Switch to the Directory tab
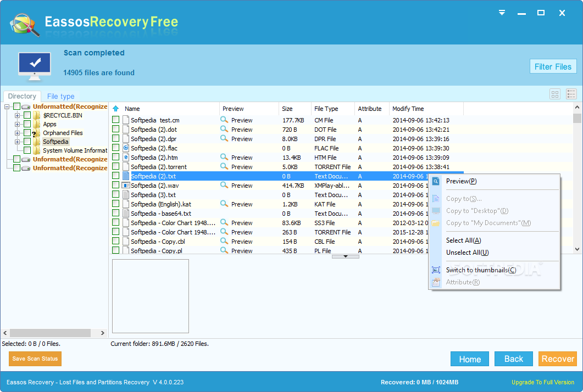This screenshot has height=392, width=583. tap(22, 96)
